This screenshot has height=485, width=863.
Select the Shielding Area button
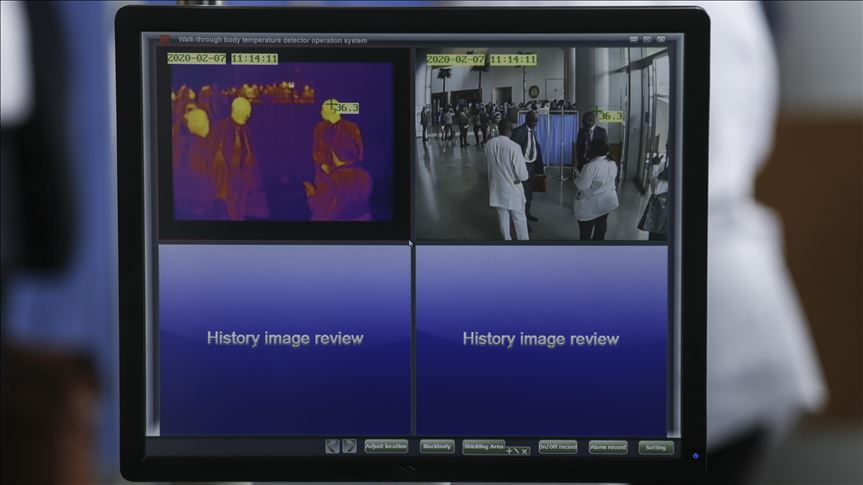coord(483,446)
